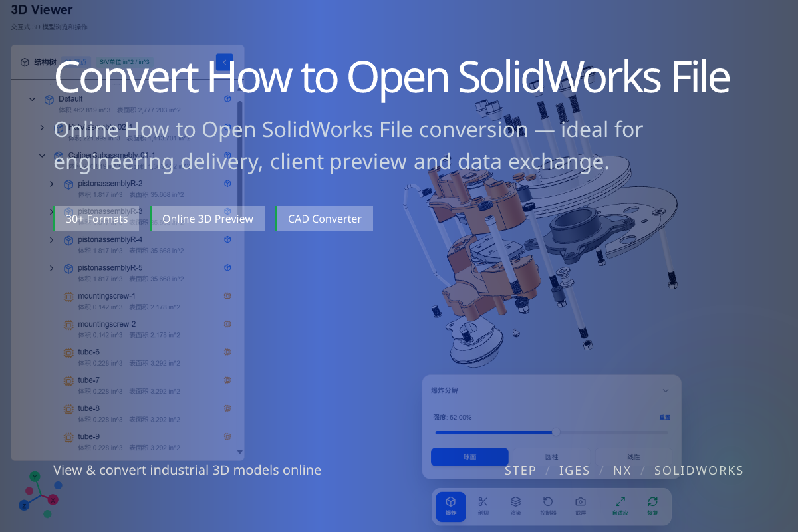Activate the 爆炸 explode tool
Screen dimensions: 798x532
[450, 506]
